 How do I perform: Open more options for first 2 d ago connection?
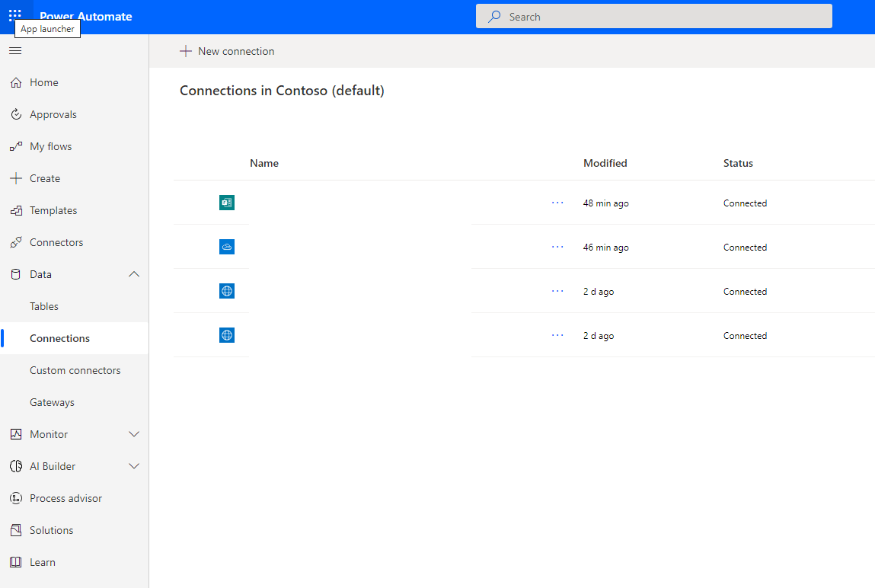pyautogui.click(x=557, y=291)
